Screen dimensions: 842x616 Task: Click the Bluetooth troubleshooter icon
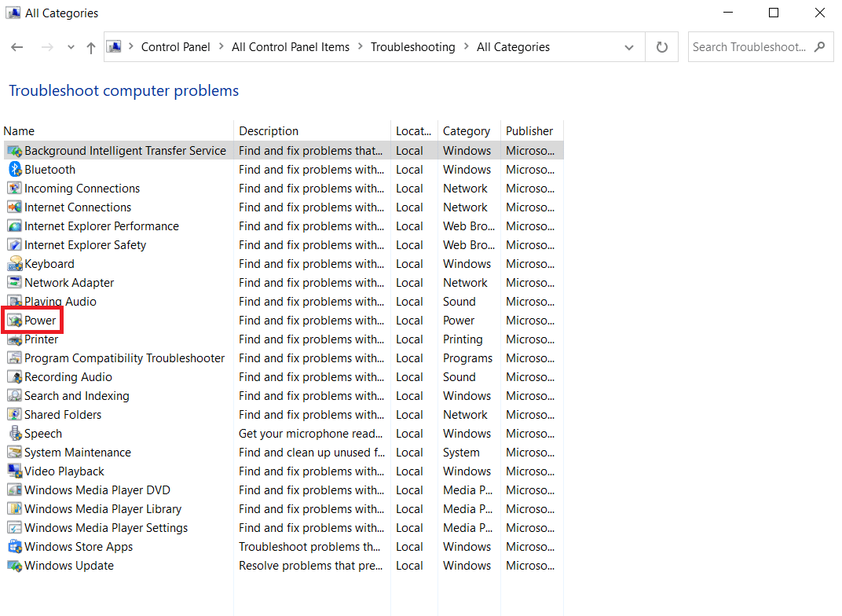click(x=14, y=170)
